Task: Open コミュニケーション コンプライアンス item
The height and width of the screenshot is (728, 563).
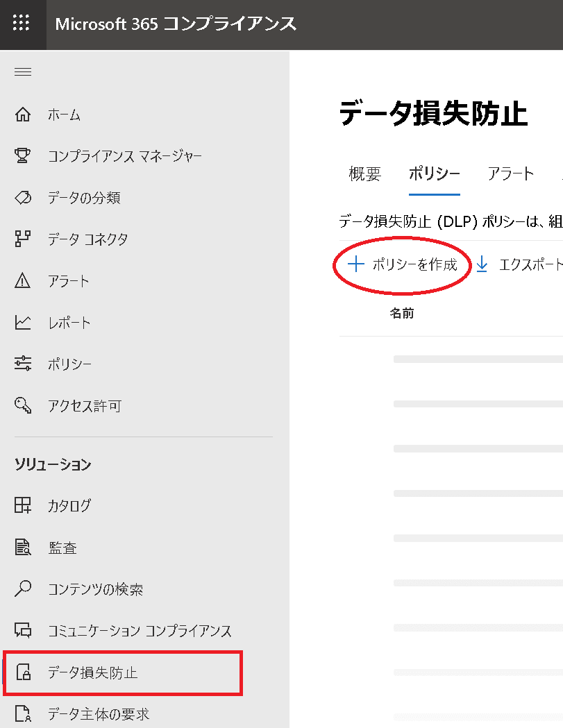Action: click(x=140, y=631)
